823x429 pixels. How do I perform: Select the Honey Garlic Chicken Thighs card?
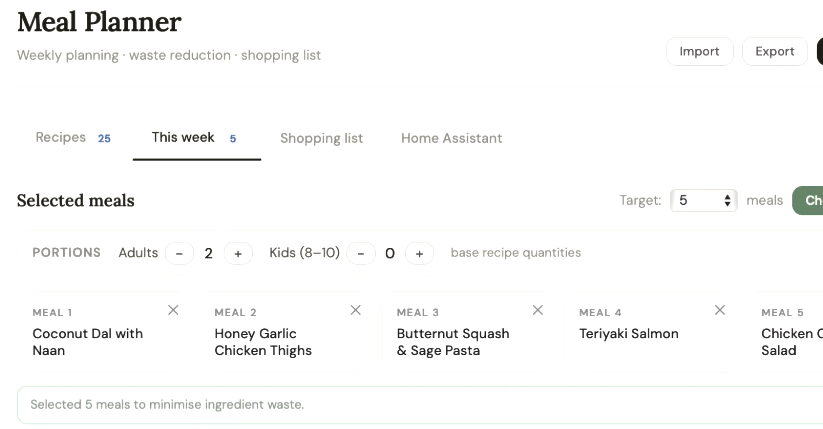point(286,332)
